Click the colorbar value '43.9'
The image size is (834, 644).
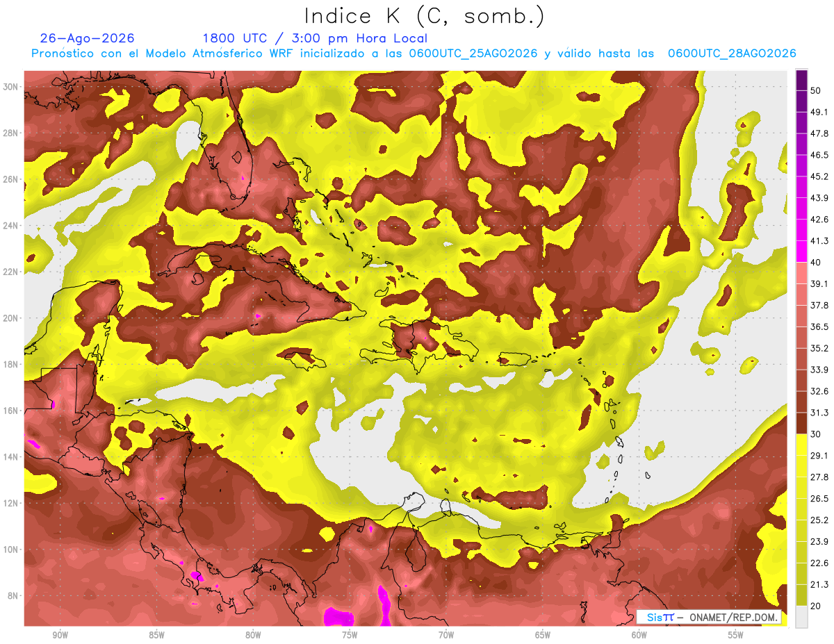point(819,198)
